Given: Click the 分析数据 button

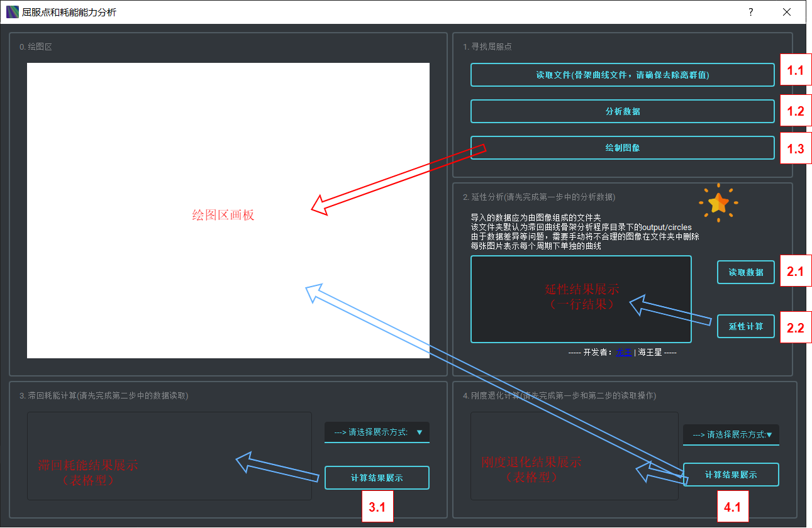Looking at the screenshot, I should pyautogui.click(x=623, y=111).
